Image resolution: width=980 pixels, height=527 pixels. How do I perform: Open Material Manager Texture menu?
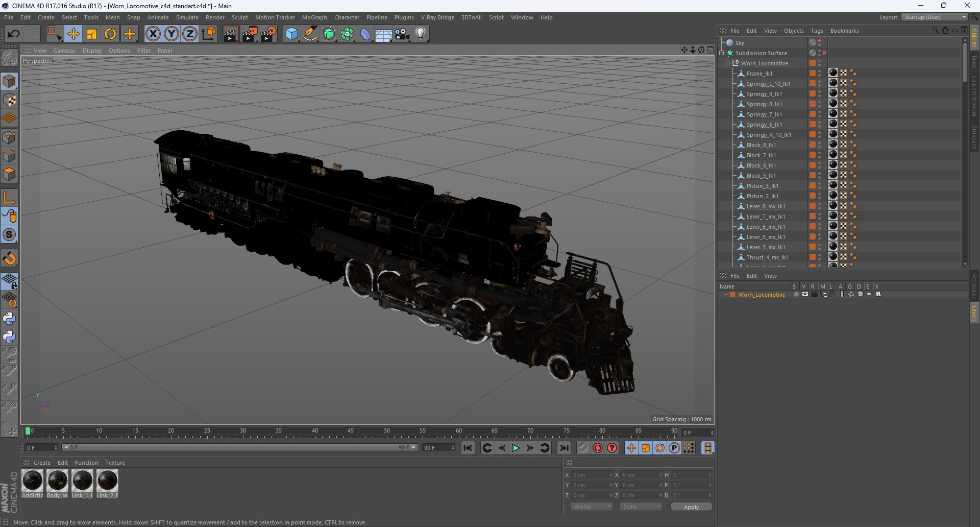pos(115,463)
